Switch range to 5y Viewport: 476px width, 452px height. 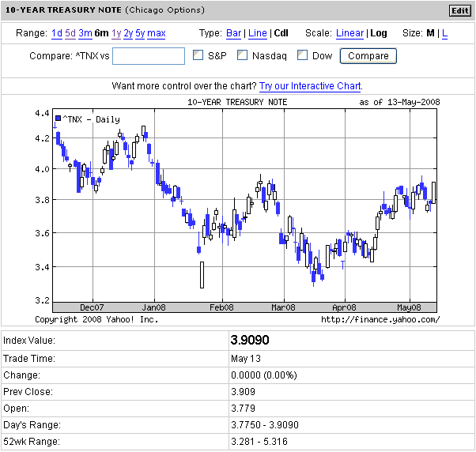(x=140, y=33)
